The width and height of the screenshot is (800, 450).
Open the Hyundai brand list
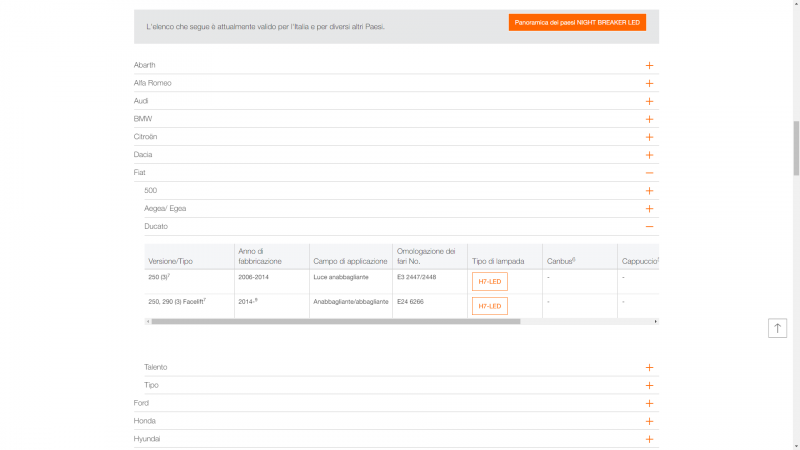pyautogui.click(x=649, y=439)
